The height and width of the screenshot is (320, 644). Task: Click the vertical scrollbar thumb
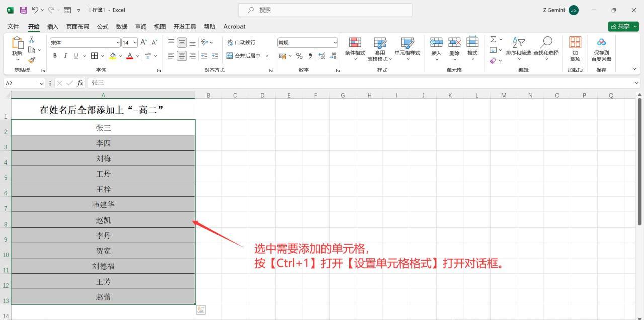[x=639, y=161]
